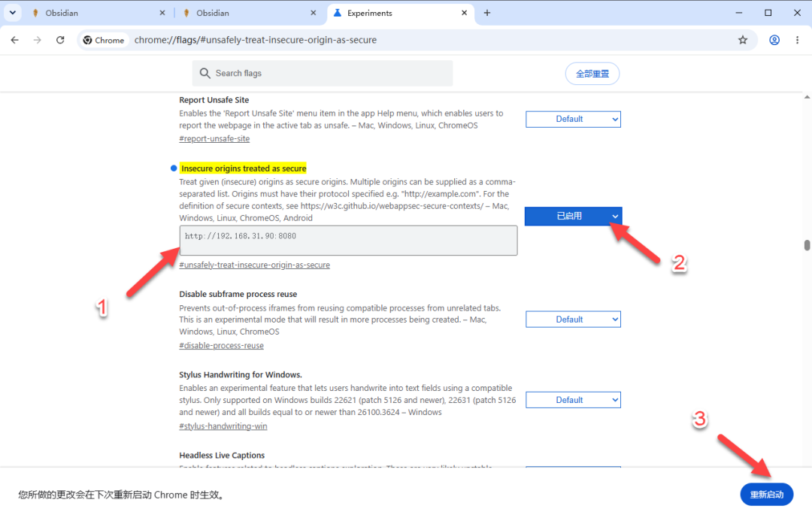Open the Stylus Handwriting for Windows dropdown
Screen dimensions: 812x521
coord(573,400)
